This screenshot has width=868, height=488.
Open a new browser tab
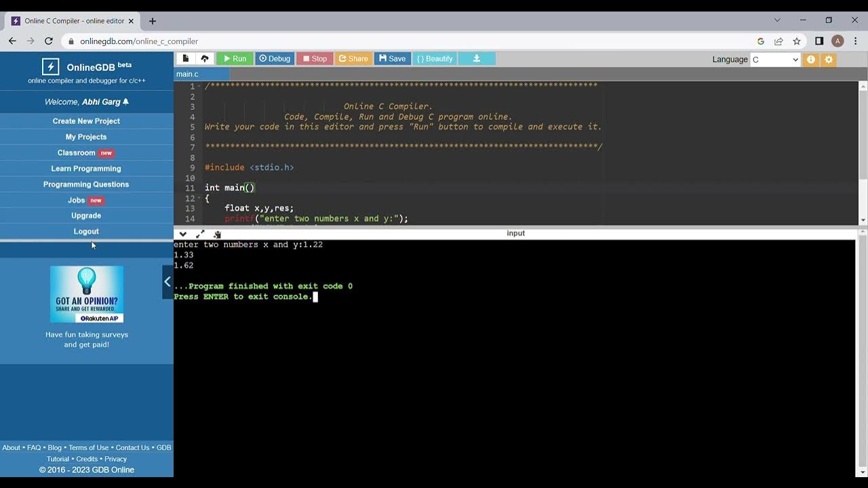pos(153,21)
